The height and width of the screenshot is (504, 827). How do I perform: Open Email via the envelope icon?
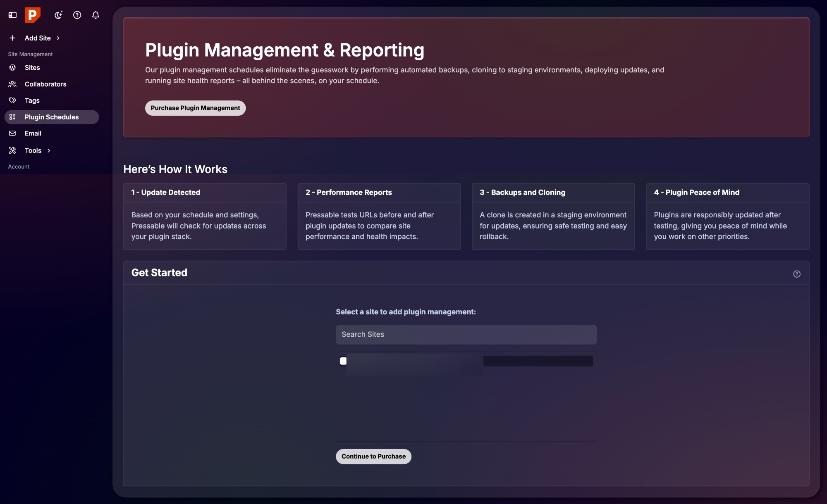pyautogui.click(x=12, y=133)
